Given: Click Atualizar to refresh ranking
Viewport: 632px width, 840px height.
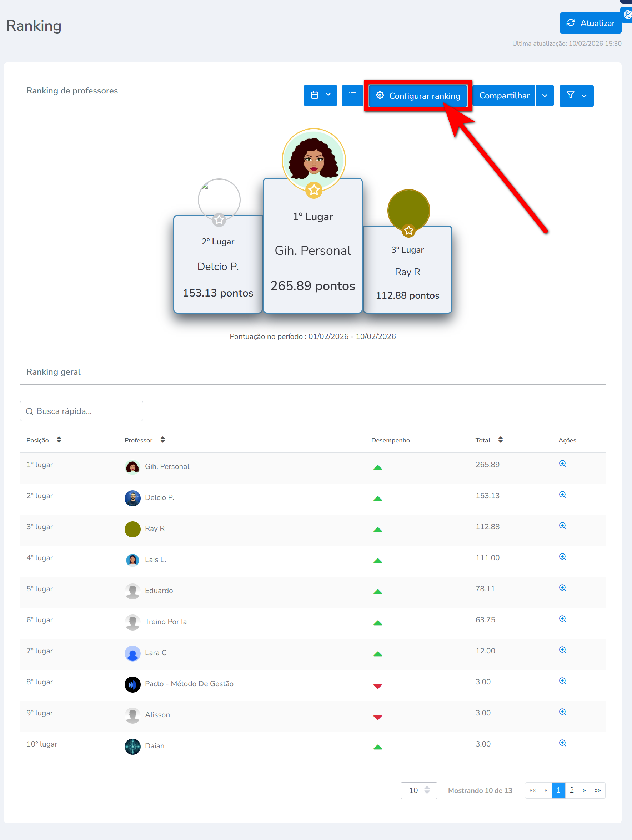Looking at the screenshot, I should point(590,23).
